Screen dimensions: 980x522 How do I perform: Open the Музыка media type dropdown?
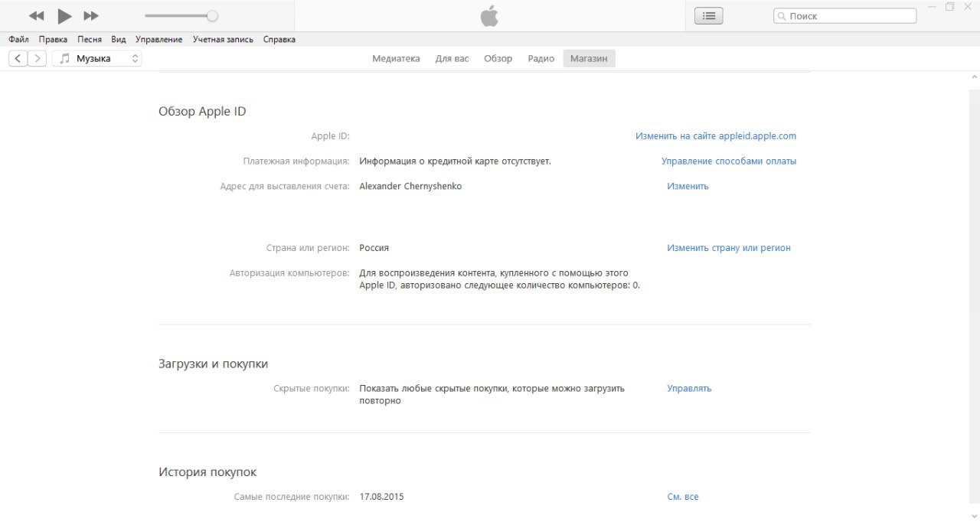(96, 58)
